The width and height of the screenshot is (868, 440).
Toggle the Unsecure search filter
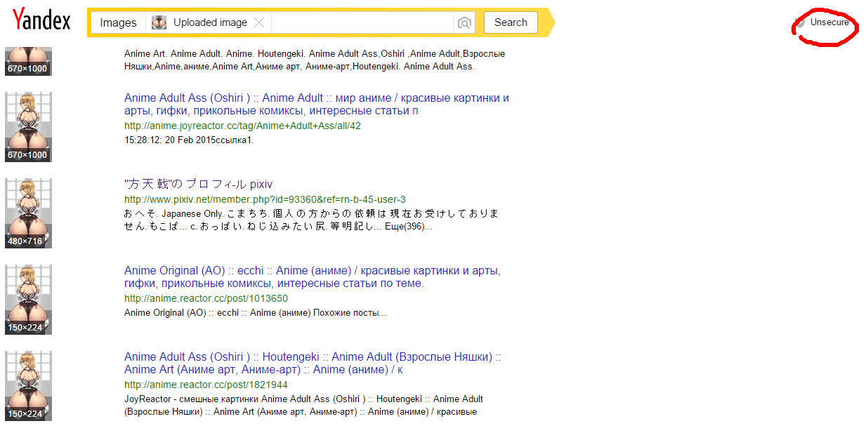pos(824,22)
